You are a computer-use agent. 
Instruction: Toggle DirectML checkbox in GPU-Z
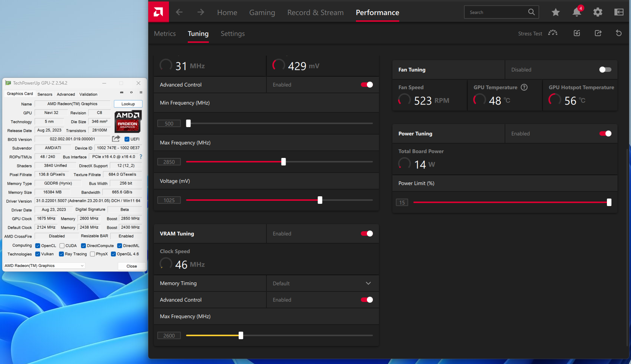[120, 246]
